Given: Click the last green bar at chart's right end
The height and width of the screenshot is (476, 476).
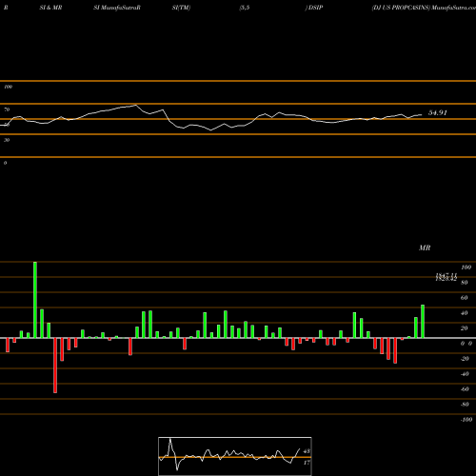Looking at the screenshot, I should [423, 322].
